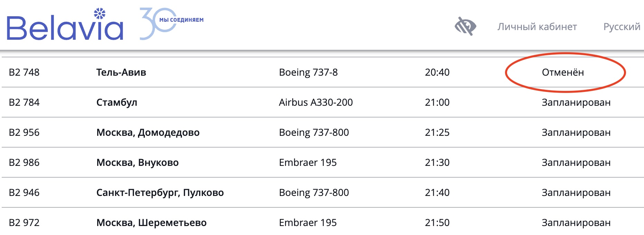
Task: Select flight B2 956 number
Action: (x=24, y=132)
